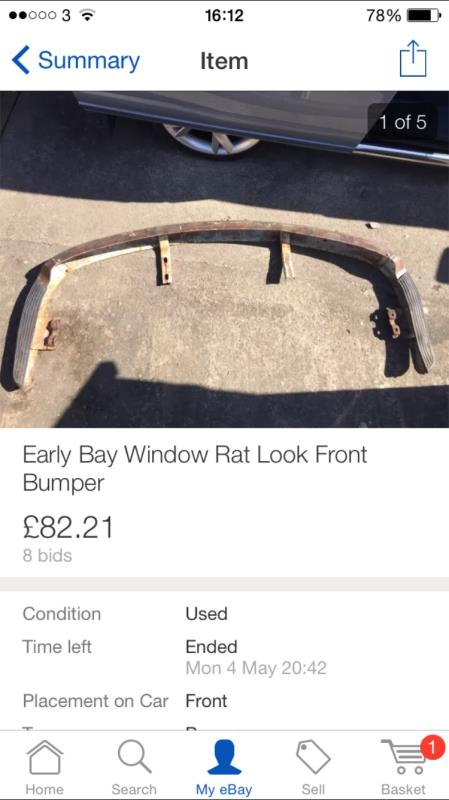Image resolution: width=449 pixels, height=800 pixels.
Task: Select the Early Bay Window listing title
Action: (195, 468)
